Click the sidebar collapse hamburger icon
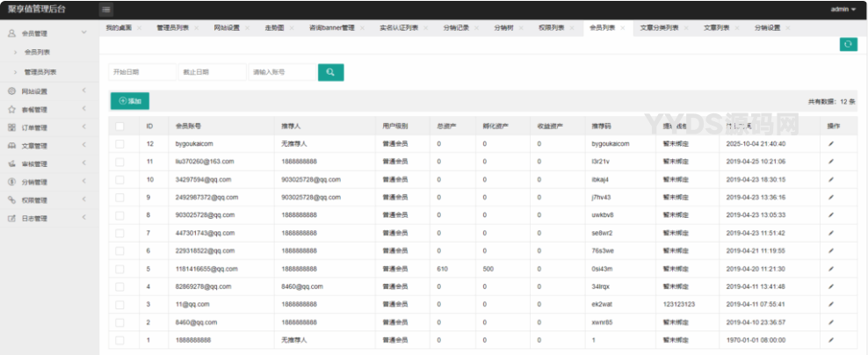Screen dimensions: 868x355 click(x=106, y=9)
